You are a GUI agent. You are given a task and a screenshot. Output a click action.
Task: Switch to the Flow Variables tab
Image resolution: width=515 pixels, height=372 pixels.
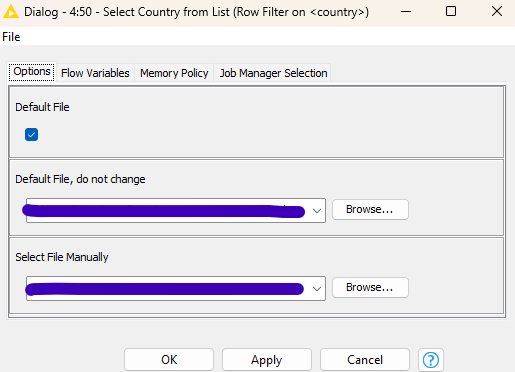click(95, 73)
